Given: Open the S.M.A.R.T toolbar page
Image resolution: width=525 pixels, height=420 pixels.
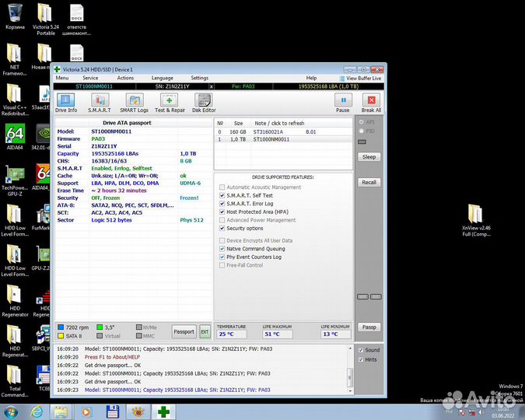Looking at the screenshot, I should pos(100,103).
